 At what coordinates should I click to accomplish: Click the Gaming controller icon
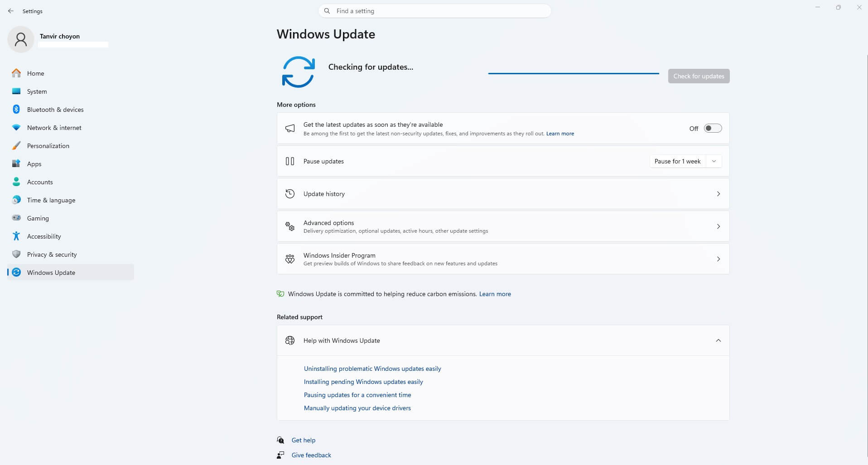click(16, 218)
